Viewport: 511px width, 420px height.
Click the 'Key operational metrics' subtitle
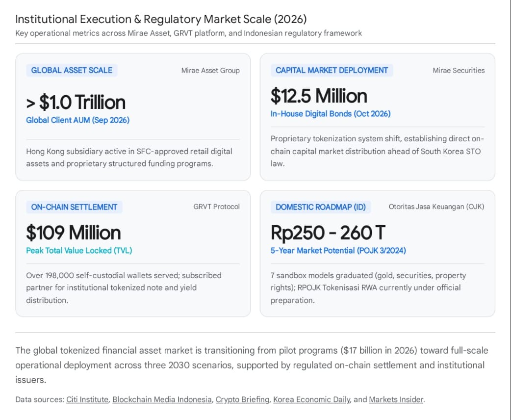point(188,33)
